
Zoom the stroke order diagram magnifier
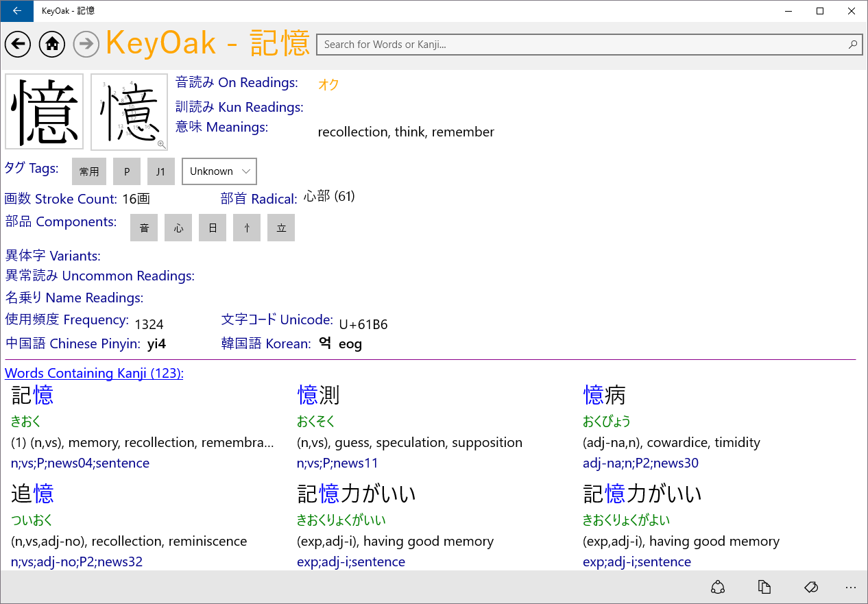coord(162,144)
